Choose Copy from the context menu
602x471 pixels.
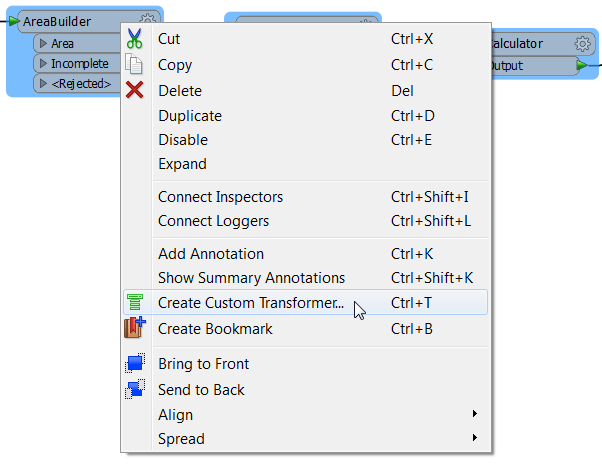point(306,64)
